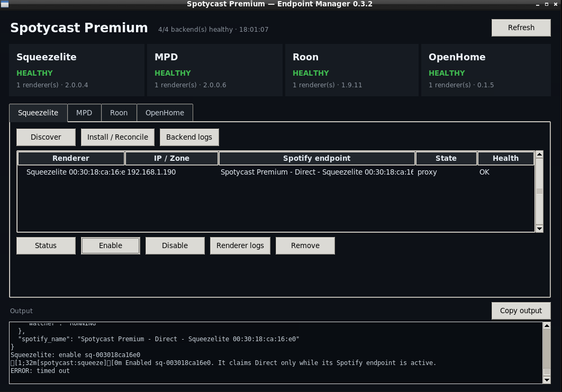The width and height of the screenshot is (562, 392).
Task: Select the Squeezelite tab
Action: (x=38, y=113)
